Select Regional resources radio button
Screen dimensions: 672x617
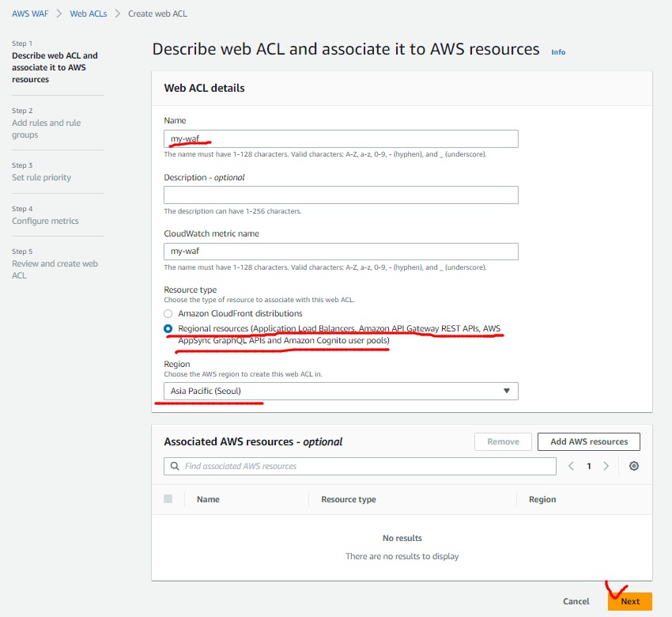(x=168, y=328)
